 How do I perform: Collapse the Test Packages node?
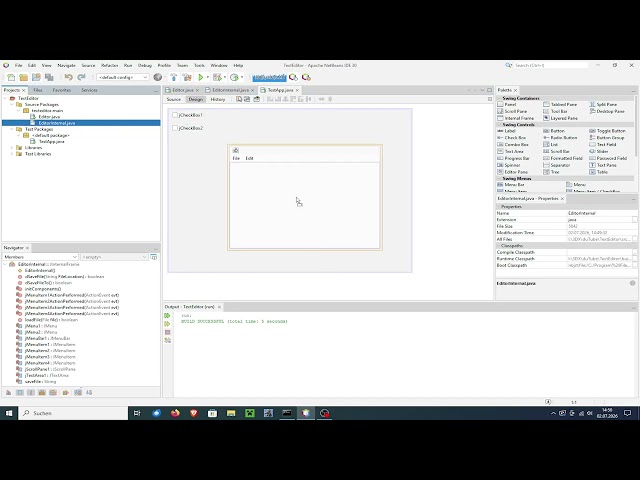click(12, 129)
